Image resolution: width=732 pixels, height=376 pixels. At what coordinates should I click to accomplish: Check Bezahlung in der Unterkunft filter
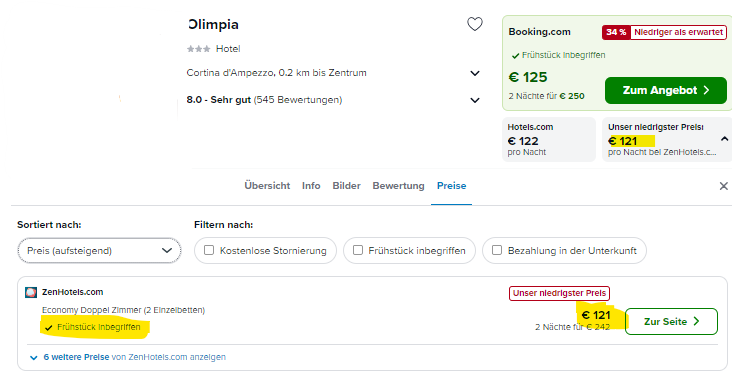pyautogui.click(x=497, y=250)
